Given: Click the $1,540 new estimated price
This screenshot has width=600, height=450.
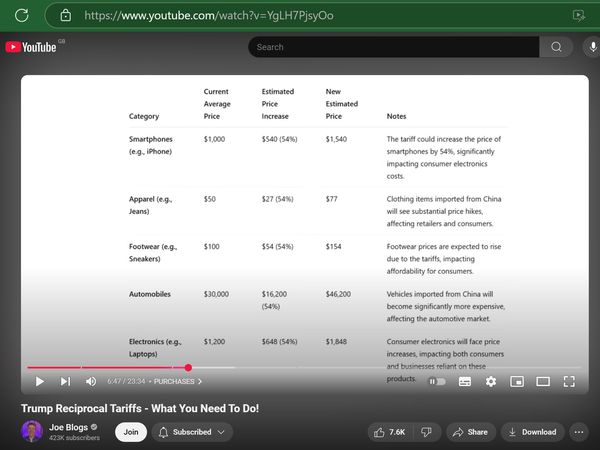Looking at the screenshot, I should [x=336, y=139].
